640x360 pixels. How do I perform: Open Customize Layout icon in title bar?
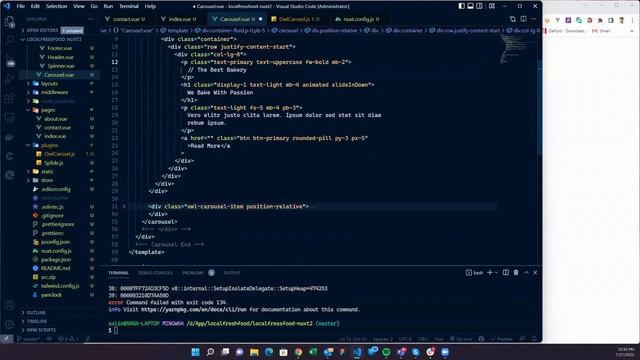click(x=492, y=6)
